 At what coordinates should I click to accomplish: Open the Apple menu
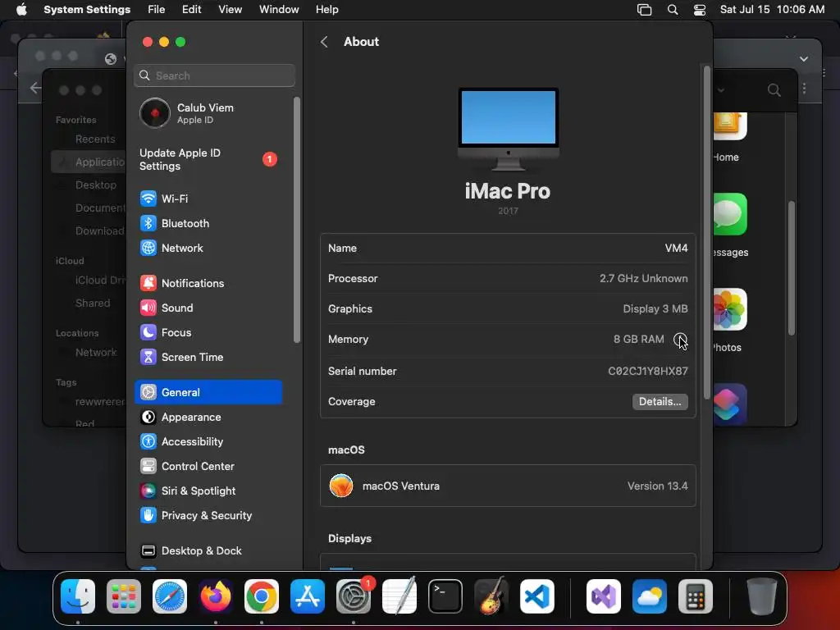pos(21,9)
